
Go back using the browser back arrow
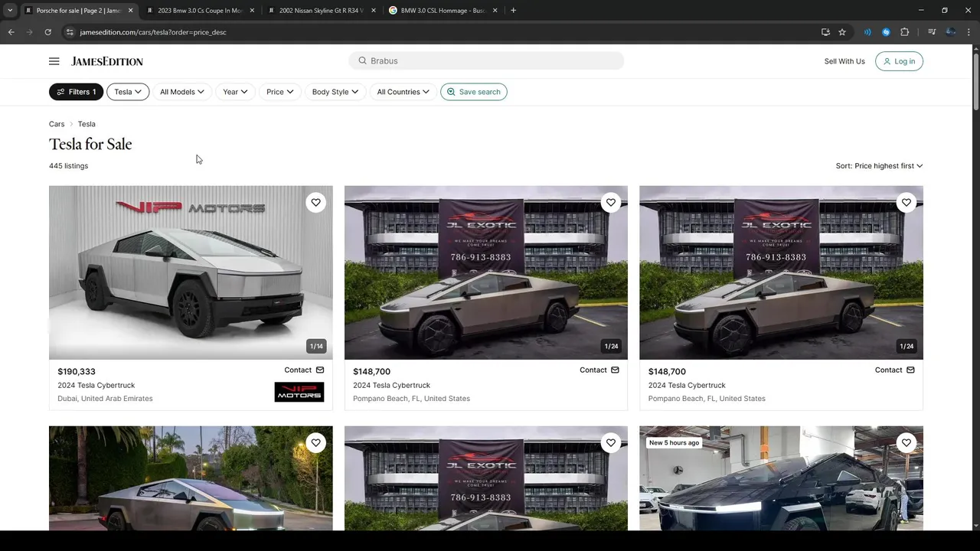[x=11, y=32]
